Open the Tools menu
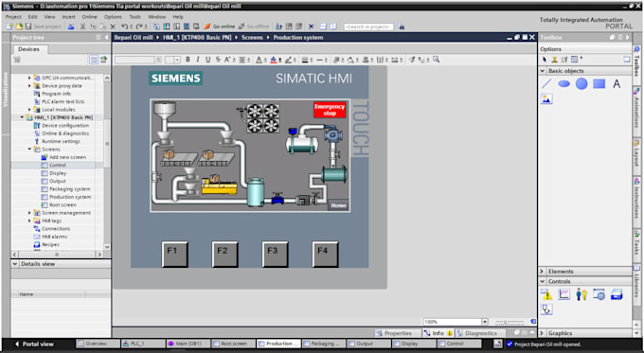Image resolution: width=644 pixels, height=353 pixels. coord(134,17)
